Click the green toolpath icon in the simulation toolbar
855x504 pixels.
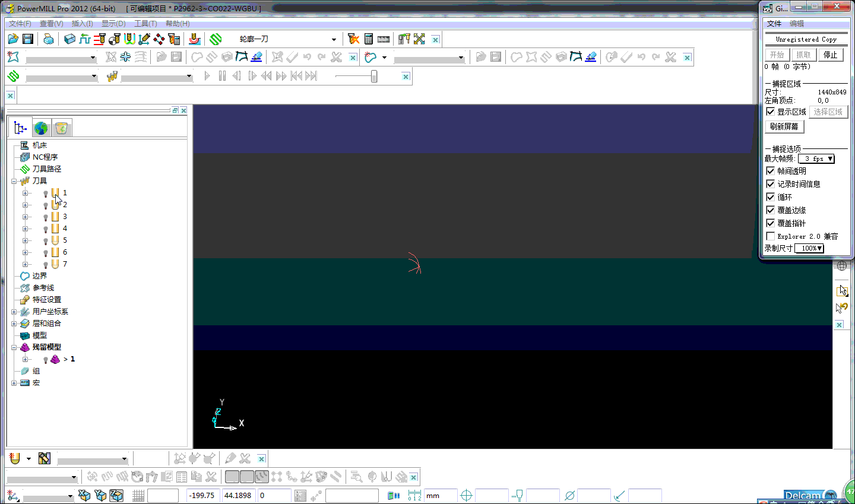[13, 76]
